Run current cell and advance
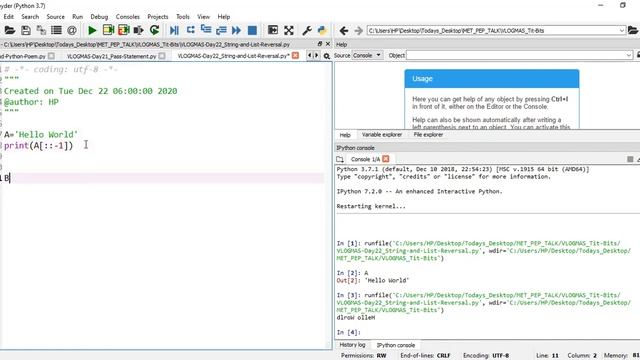Viewport: 640px width, 360px height. coord(124,30)
